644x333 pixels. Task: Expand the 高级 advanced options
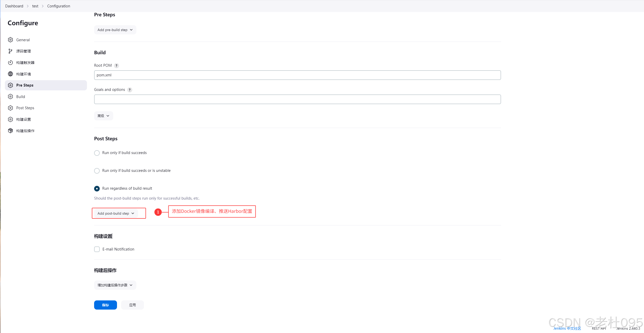pos(103,116)
